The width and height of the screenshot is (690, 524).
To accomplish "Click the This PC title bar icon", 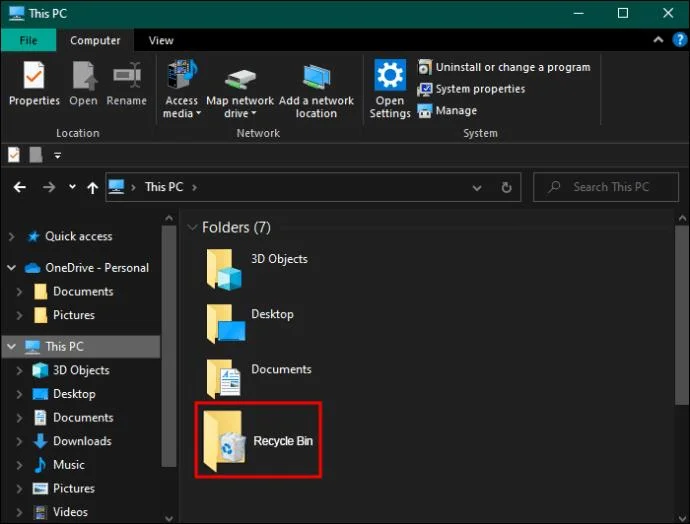I will pyautogui.click(x=16, y=13).
